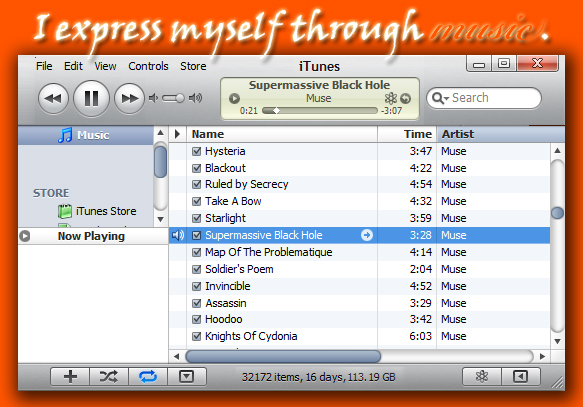Adjust the volume slider knob
The image size is (583, 407).
(x=180, y=98)
